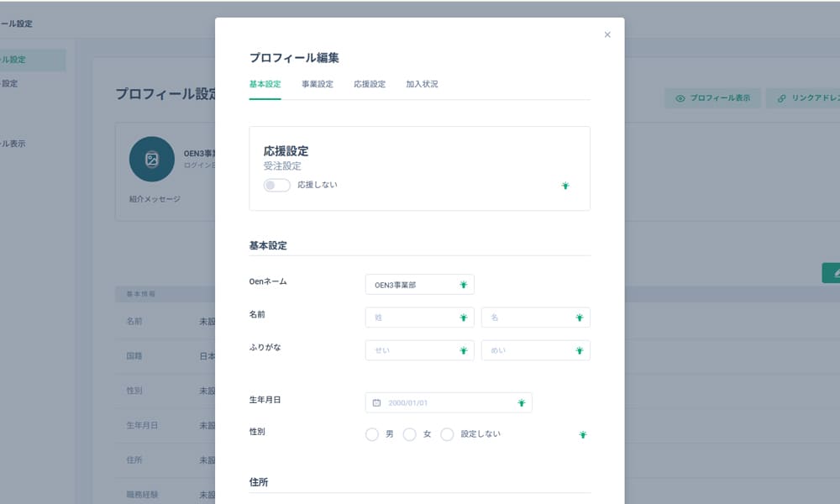Click the green icon in the 応援設定 card

pos(565,186)
